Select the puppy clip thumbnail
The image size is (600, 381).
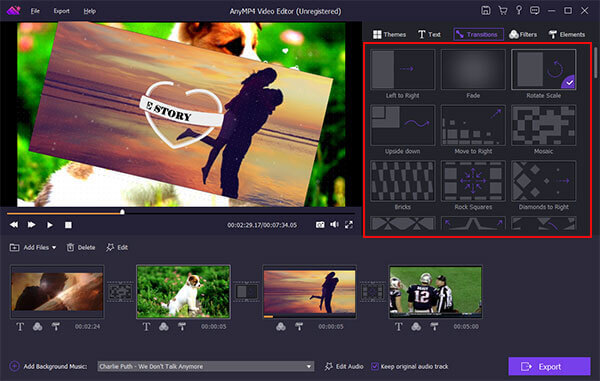pos(183,291)
